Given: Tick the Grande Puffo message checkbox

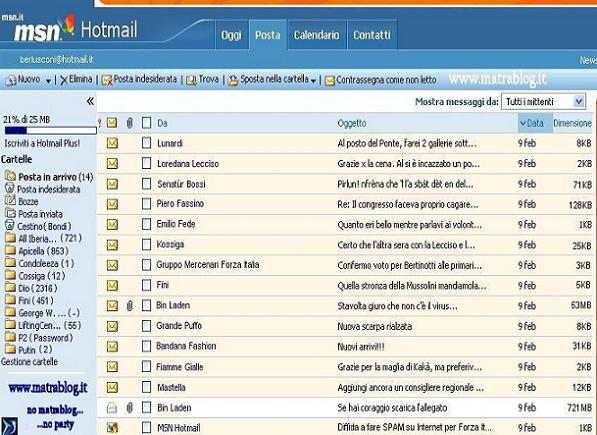Looking at the screenshot, I should click(146, 326).
